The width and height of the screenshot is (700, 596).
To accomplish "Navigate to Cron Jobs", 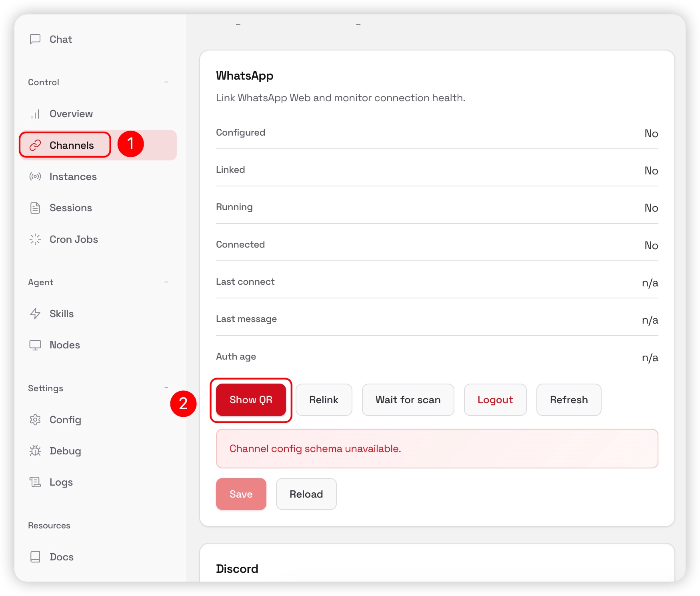I will 98,239.
